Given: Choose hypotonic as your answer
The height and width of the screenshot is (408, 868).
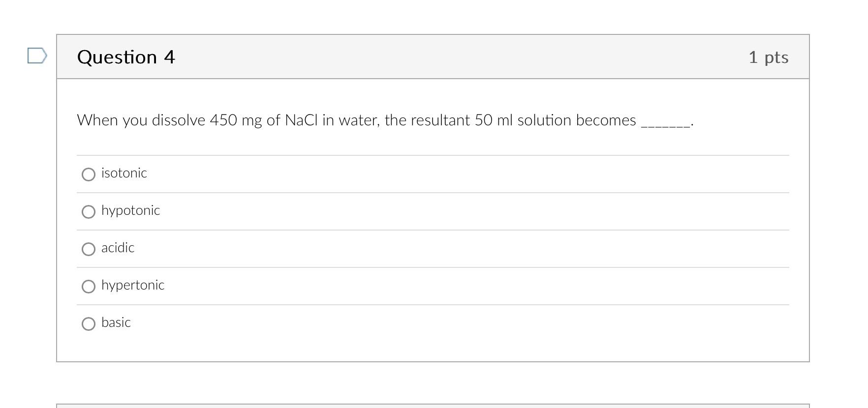Looking at the screenshot, I should coord(89,212).
